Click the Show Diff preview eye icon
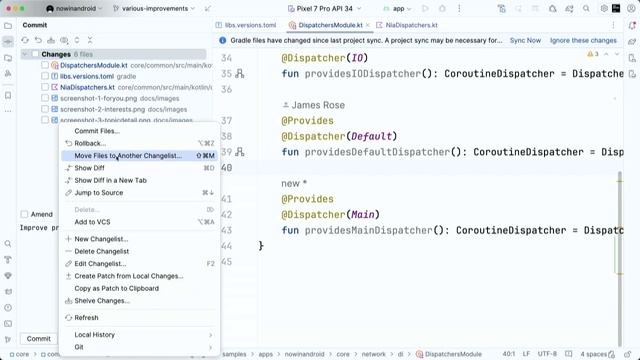The image size is (640, 360). coord(64,40)
